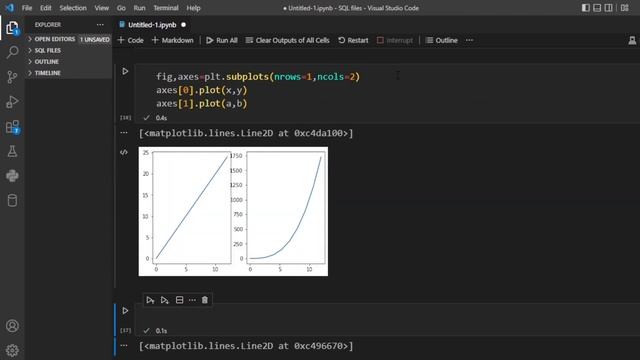640x360 pixels.
Task: Open the File menu
Action: (x=27, y=8)
